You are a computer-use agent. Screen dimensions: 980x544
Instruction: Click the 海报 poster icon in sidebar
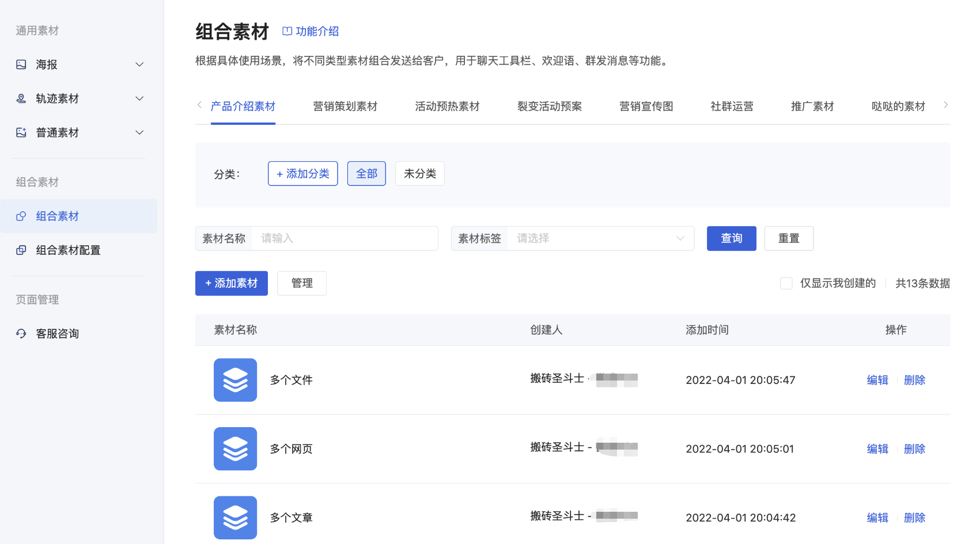coord(21,64)
